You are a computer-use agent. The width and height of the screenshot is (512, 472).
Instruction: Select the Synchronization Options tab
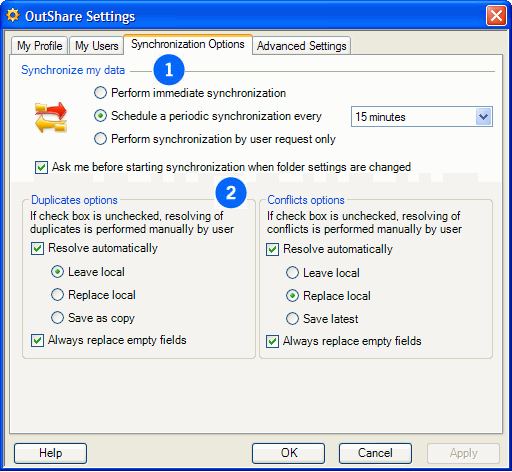click(188, 44)
